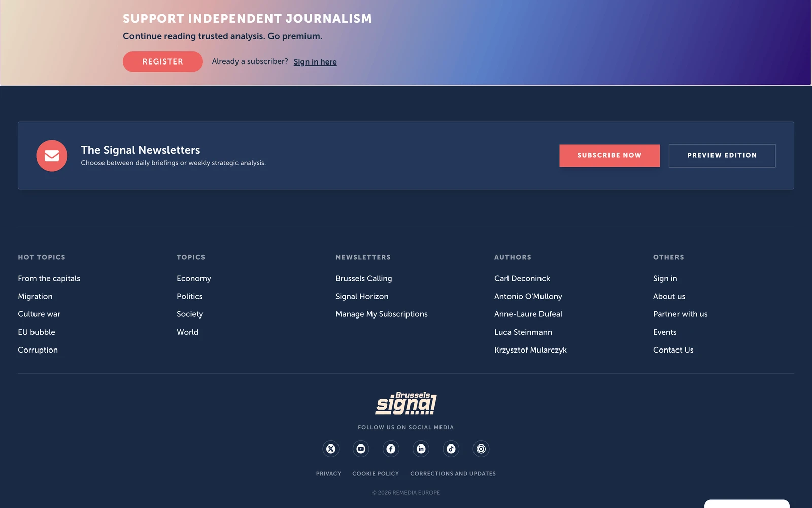
Task: Click the '© 2026 Remedia Europe' copyright text
Action: (x=406, y=493)
